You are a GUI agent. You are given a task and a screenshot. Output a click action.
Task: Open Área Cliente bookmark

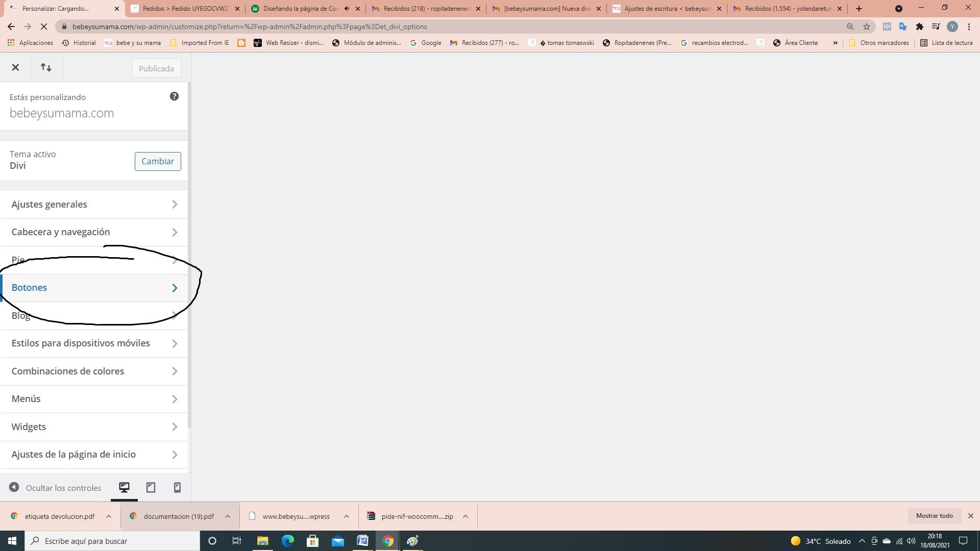tap(796, 43)
